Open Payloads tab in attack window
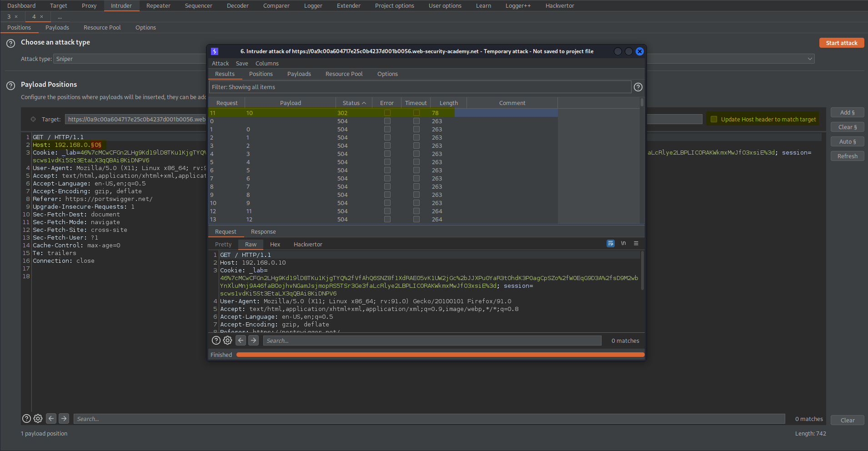Screen dimensions: 868x451 click(299, 74)
